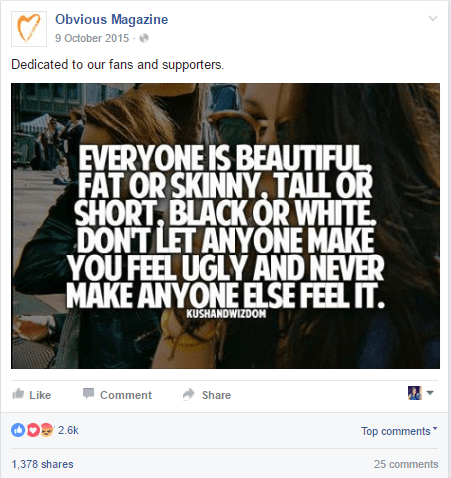
Task: Open the Obvious Magazine page link
Action: point(112,20)
